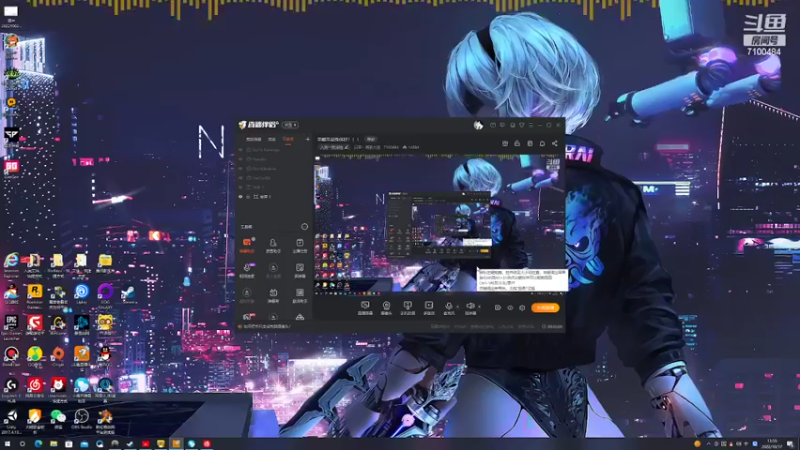Open the new-badge tool in toolbox second row

click(x=247, y=269)
